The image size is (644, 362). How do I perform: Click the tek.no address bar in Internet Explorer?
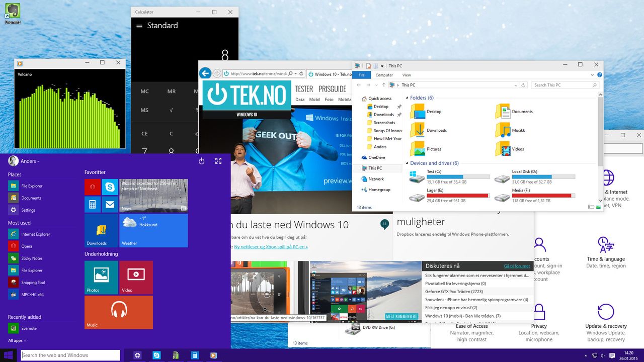263,73
